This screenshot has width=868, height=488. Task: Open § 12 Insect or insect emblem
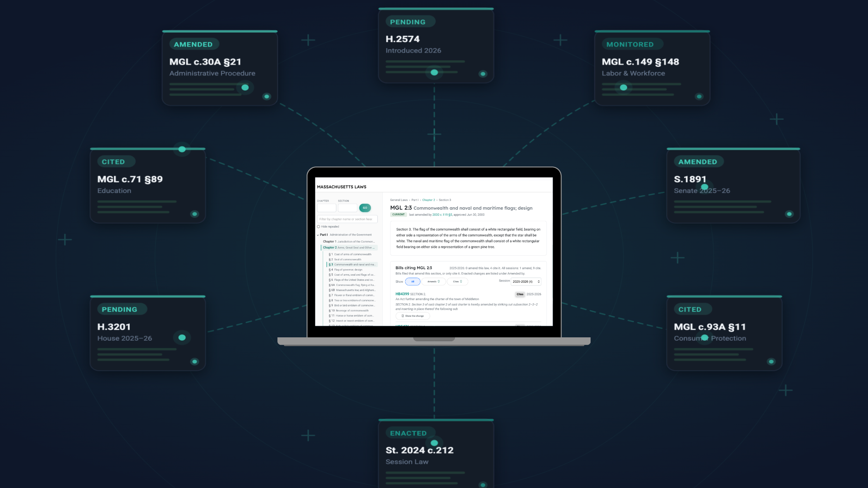[352, 321]
